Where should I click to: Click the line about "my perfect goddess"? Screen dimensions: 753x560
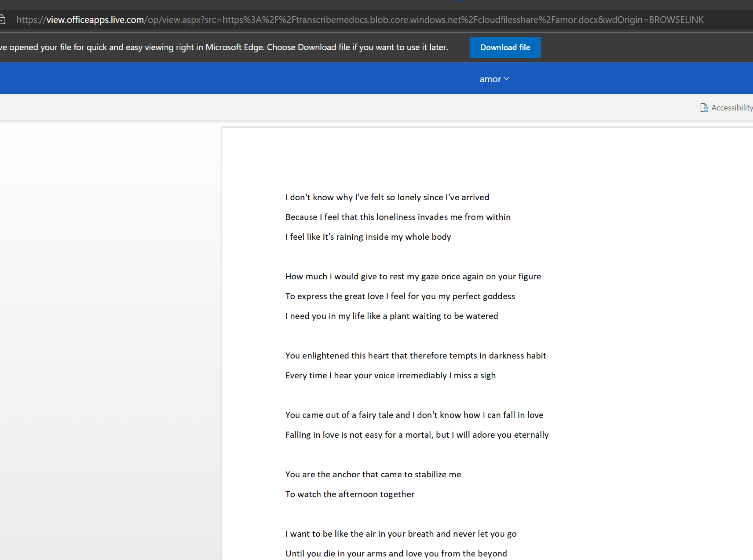(x=400, y=296)
